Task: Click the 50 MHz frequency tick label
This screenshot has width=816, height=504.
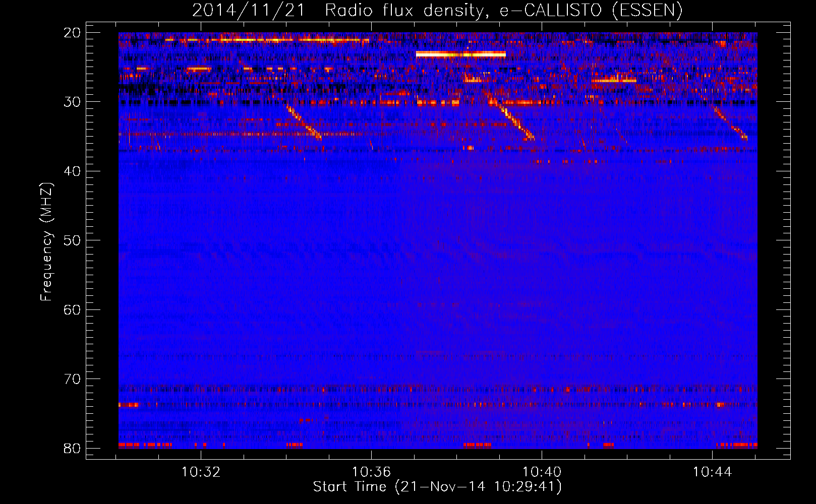Action: 72,240
